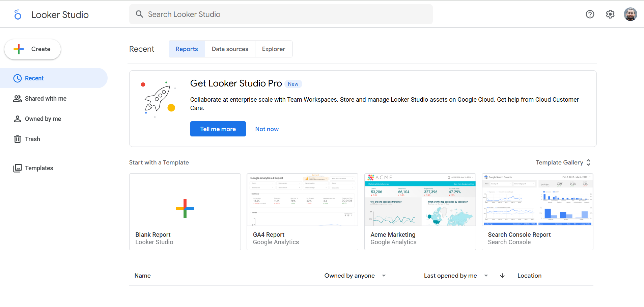This screenshot has width=644, height=307.
Task: Select Recent in the sidebar
Action: coord(54,78)
